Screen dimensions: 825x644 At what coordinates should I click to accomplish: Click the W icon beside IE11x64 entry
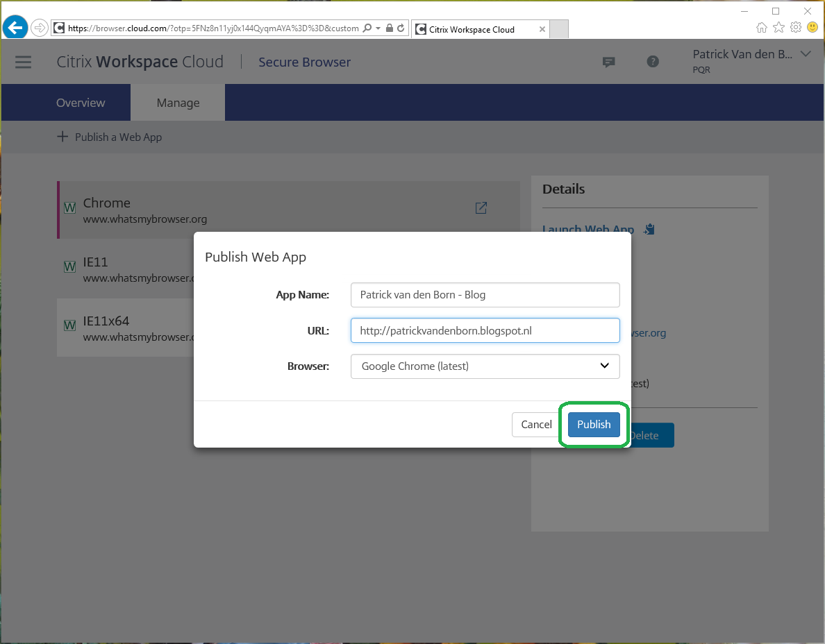69,325
